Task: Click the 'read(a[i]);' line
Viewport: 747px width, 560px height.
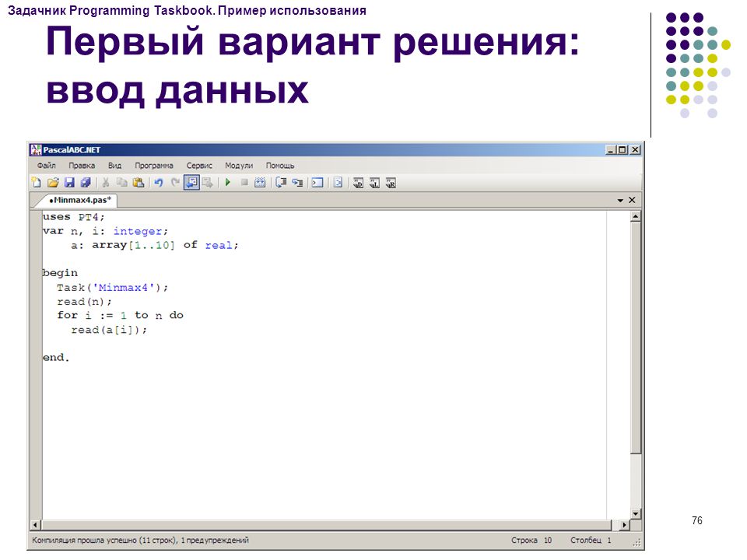Action: (x=109, y=330)
